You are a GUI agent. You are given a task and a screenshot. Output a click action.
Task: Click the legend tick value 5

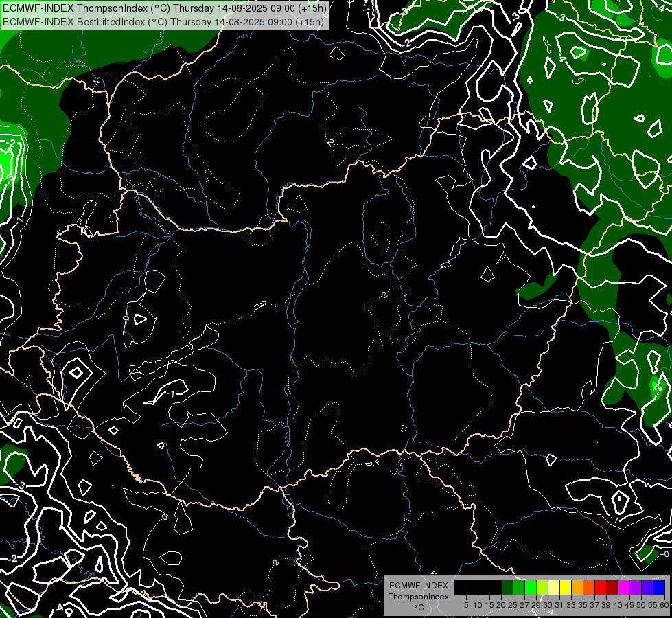point(466,605)
